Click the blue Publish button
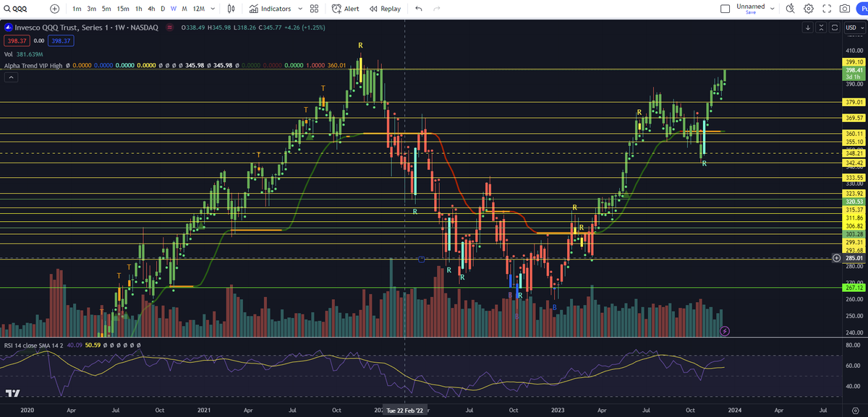 [x=862, y=9]
